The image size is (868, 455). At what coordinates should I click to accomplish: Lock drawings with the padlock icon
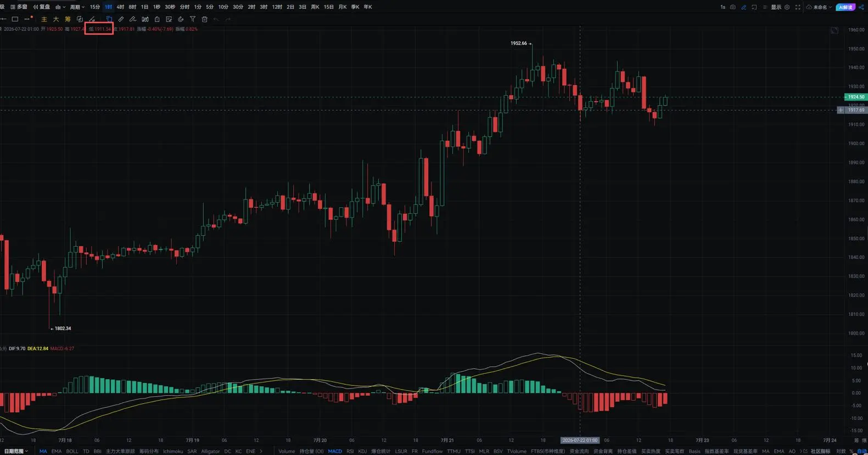point(157,19)
